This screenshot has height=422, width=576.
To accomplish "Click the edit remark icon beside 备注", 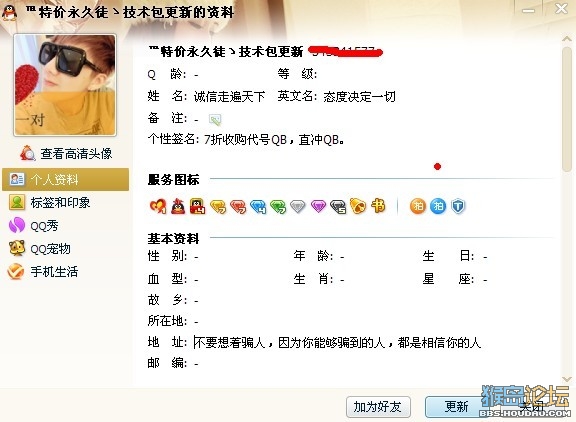I will tap(215, 119).
